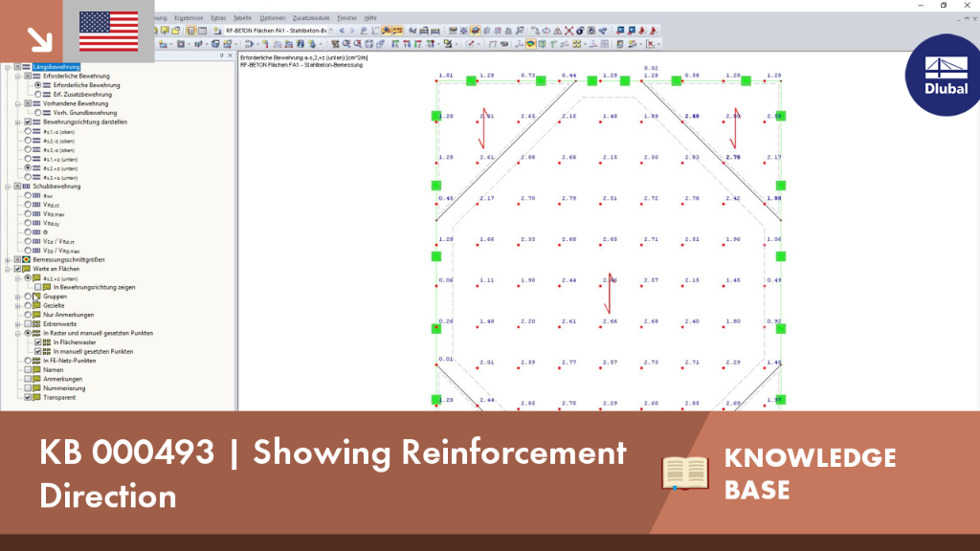Click the open book Knowledge Base icon
This screenshot has width=980, height=551.
[x=685, y=473]
